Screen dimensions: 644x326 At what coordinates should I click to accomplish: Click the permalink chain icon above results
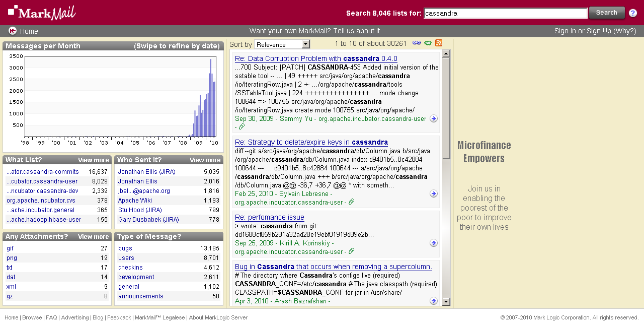point(417,43)
